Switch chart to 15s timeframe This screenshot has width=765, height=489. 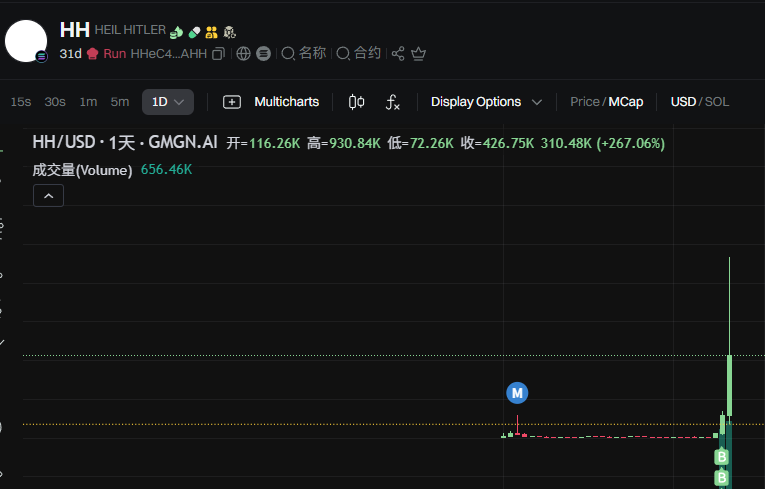click(21, 102)
